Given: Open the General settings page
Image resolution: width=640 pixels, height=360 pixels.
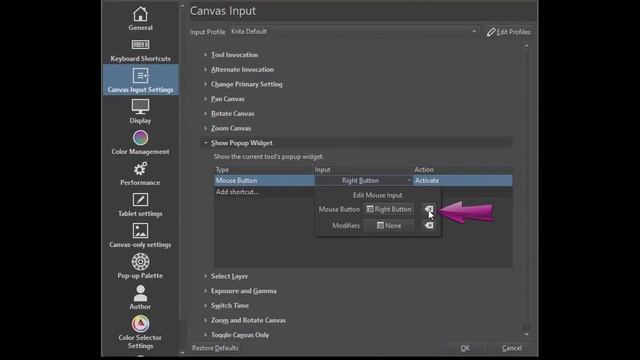Looking at the screenshot, I should [140, 19].
